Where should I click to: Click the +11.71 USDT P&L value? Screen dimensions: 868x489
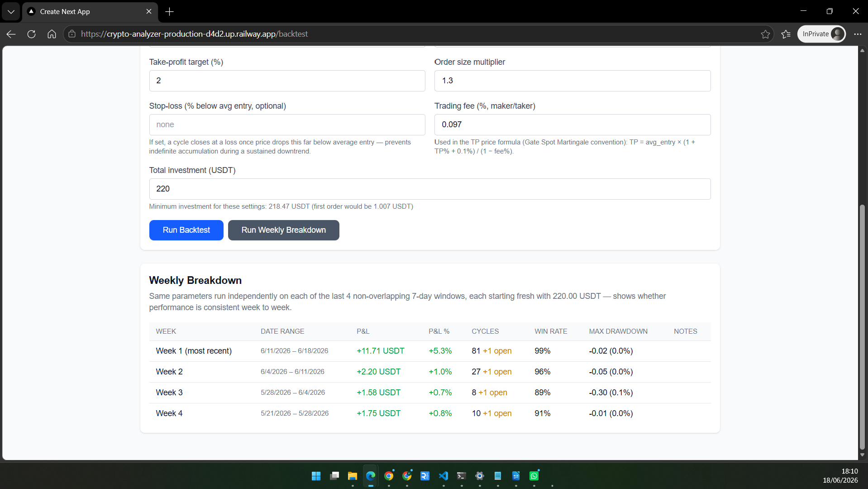point(380,351)
